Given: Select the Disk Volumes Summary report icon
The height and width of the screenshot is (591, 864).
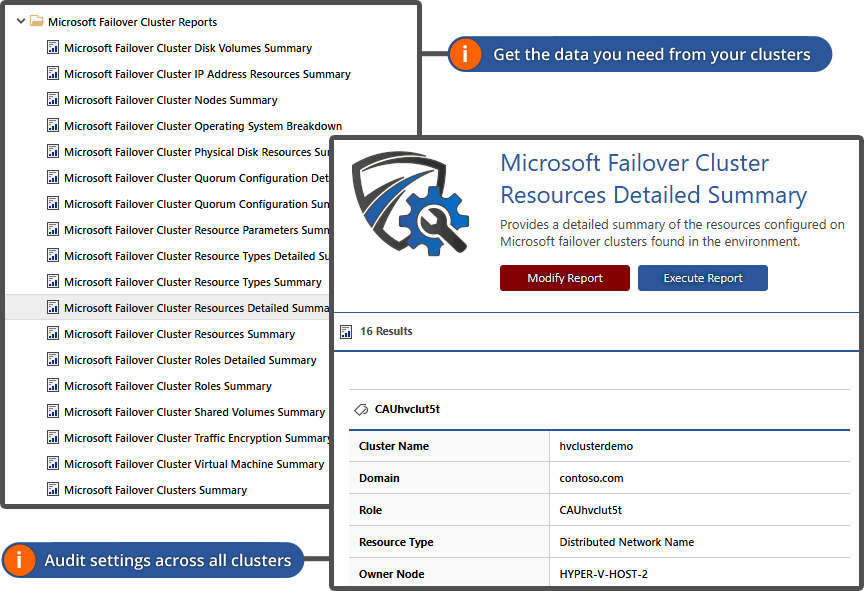Looking at the screenshot, I should (53, 48).
